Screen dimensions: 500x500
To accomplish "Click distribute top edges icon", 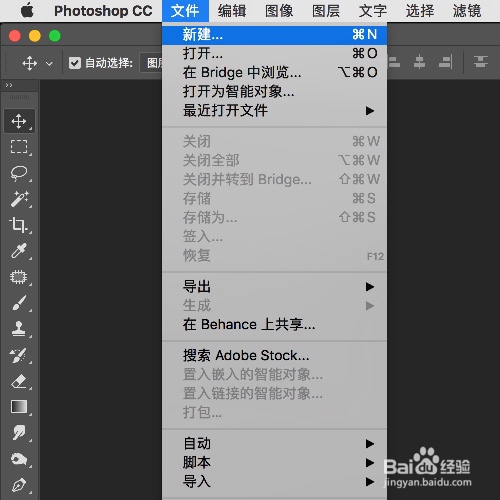I will (x=480, y=62).
